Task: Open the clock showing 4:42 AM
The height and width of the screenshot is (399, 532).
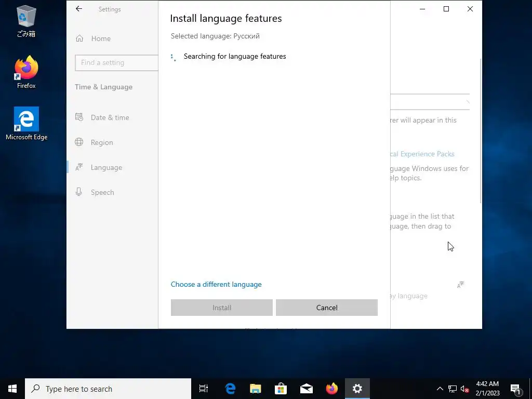Action: (x=487, y=389)
